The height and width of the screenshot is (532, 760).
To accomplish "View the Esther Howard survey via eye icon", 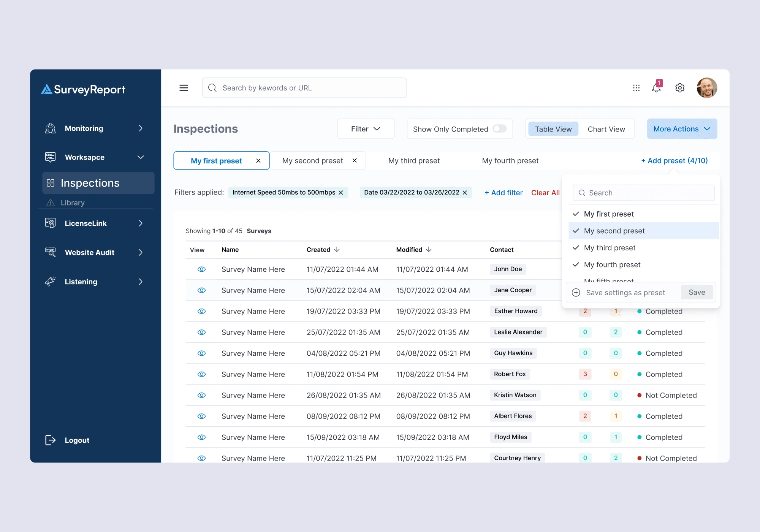I will [x=202, y=311].
